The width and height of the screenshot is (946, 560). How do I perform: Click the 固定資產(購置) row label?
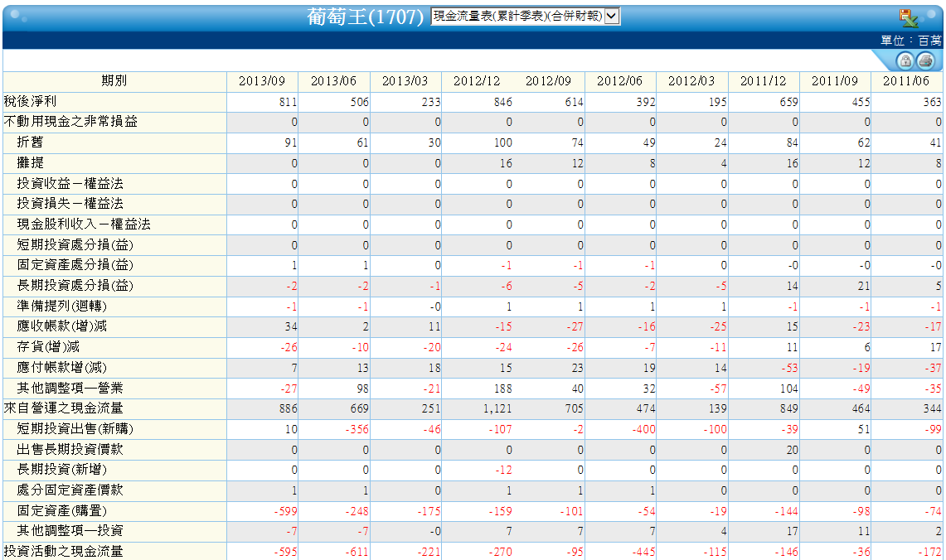[62, 511]
